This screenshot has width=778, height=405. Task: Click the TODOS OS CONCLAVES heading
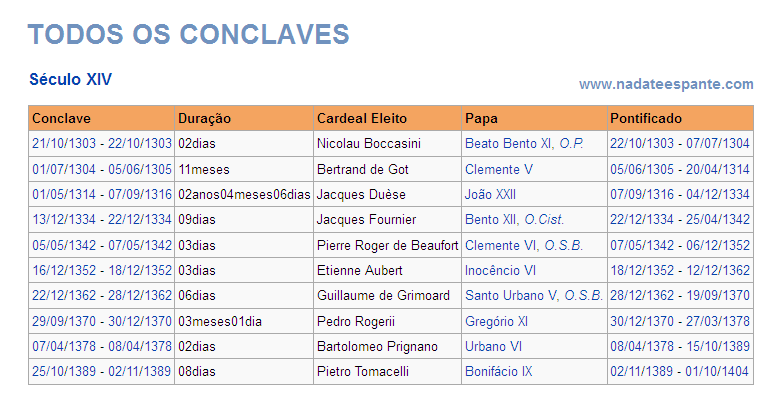click(x=189, y=34)
